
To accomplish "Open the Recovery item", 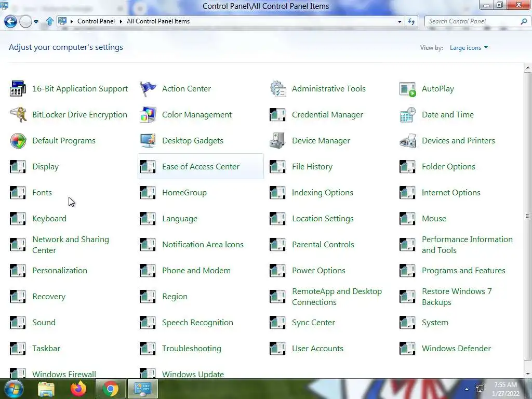I will (x=49, y=297).
